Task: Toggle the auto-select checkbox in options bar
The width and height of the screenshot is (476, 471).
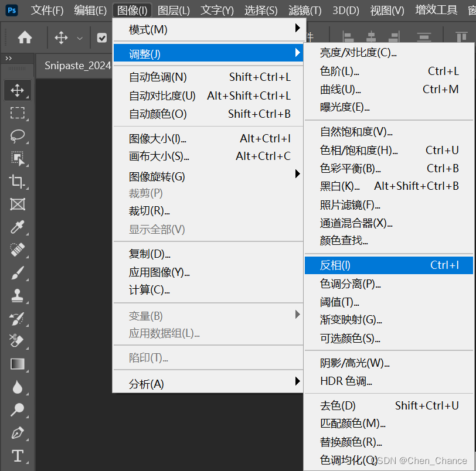Action: [101, 38]
